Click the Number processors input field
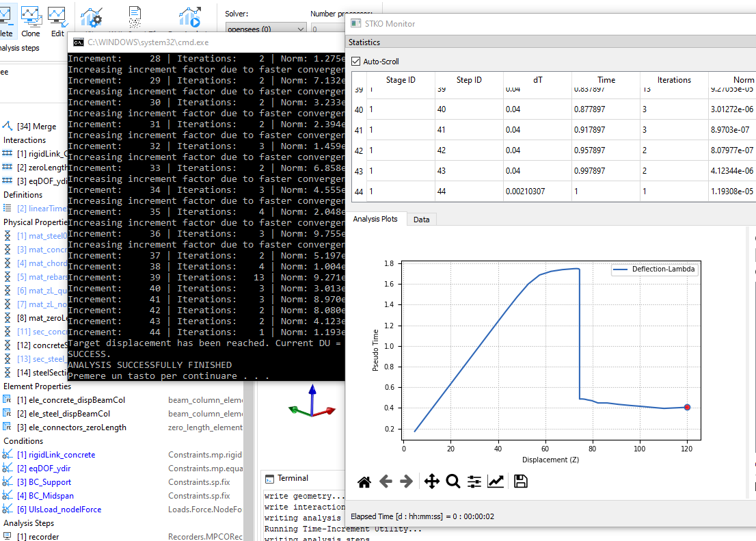 [328, 29]
